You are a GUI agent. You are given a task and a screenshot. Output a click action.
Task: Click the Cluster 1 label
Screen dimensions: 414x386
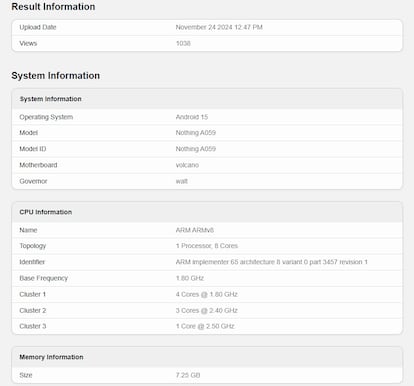[32, 294]
